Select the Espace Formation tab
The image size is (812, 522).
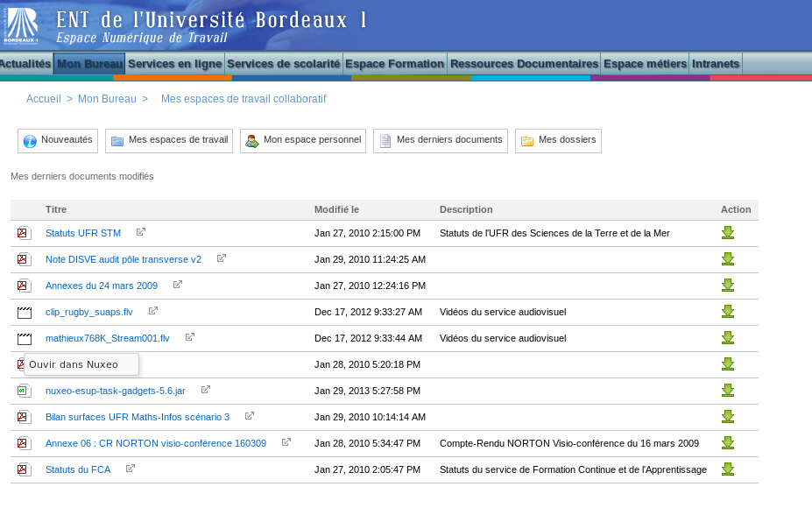[394, 64]
